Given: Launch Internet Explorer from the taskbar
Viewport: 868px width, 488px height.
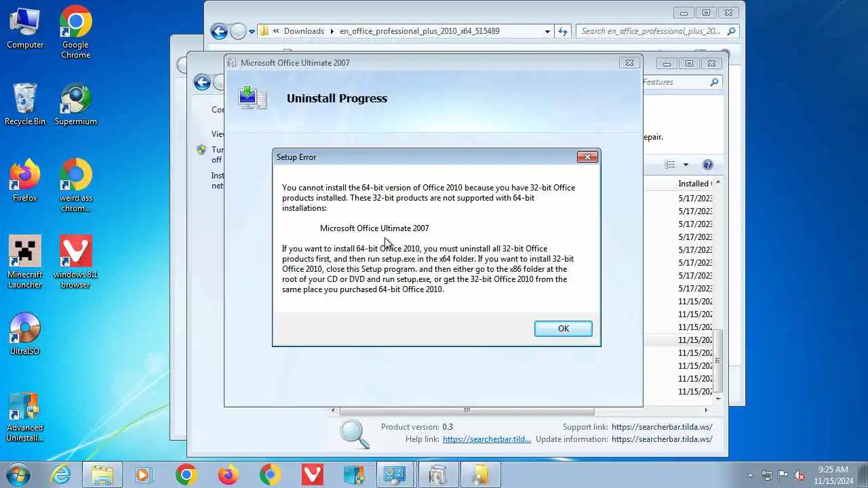Looking at the screenshot, I should click(x=61, y=474).
